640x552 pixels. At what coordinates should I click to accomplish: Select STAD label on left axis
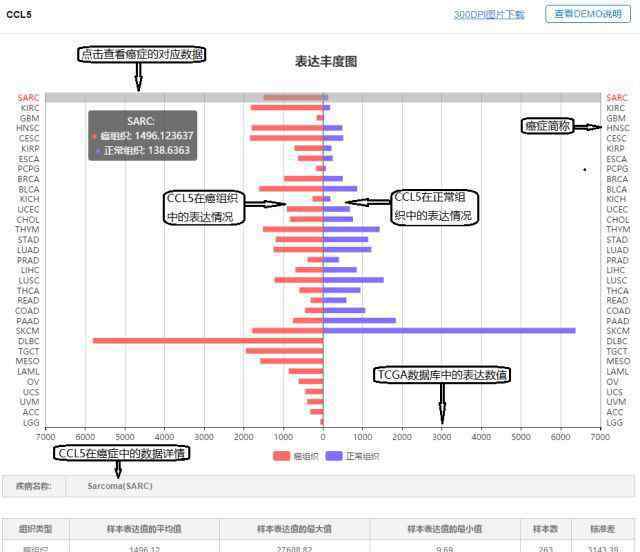[29, 240]
